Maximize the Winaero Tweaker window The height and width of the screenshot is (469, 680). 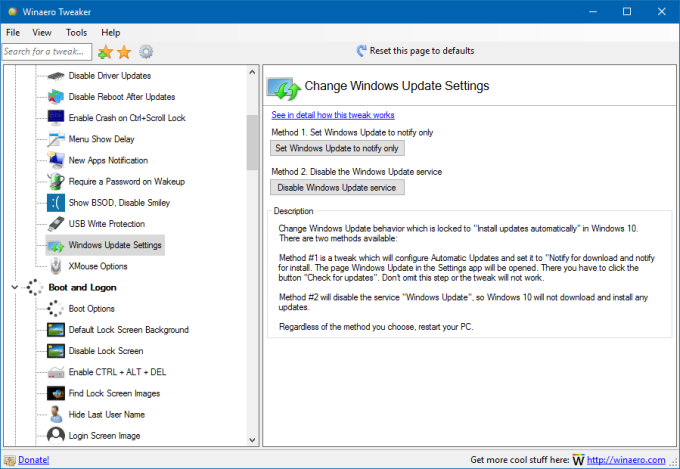click(x=627, y=12)
